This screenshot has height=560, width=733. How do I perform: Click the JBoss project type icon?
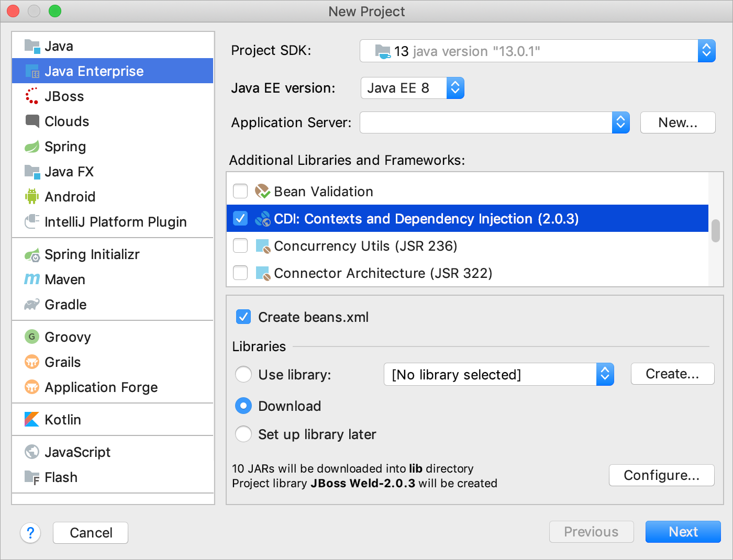31,96
